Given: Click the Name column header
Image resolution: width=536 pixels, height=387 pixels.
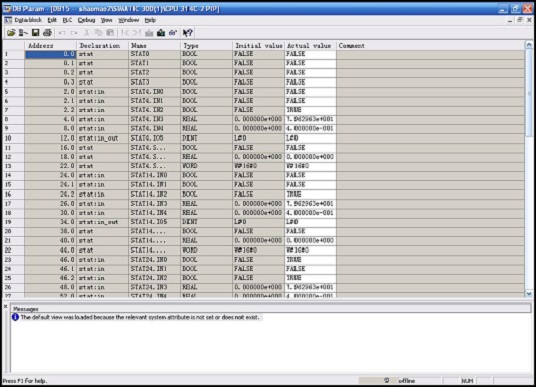Looking at the screenshot, I should 155,45.
